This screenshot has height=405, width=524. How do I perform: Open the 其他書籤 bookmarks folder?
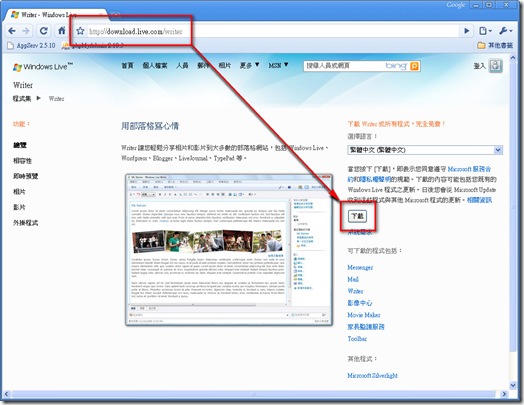click(x=495, y=45)
